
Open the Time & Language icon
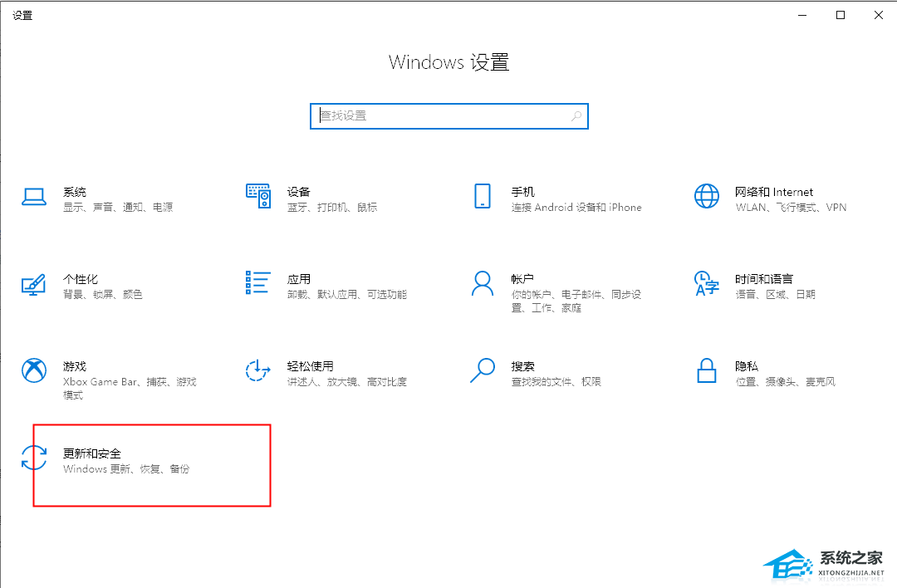[x=706, y=283]
